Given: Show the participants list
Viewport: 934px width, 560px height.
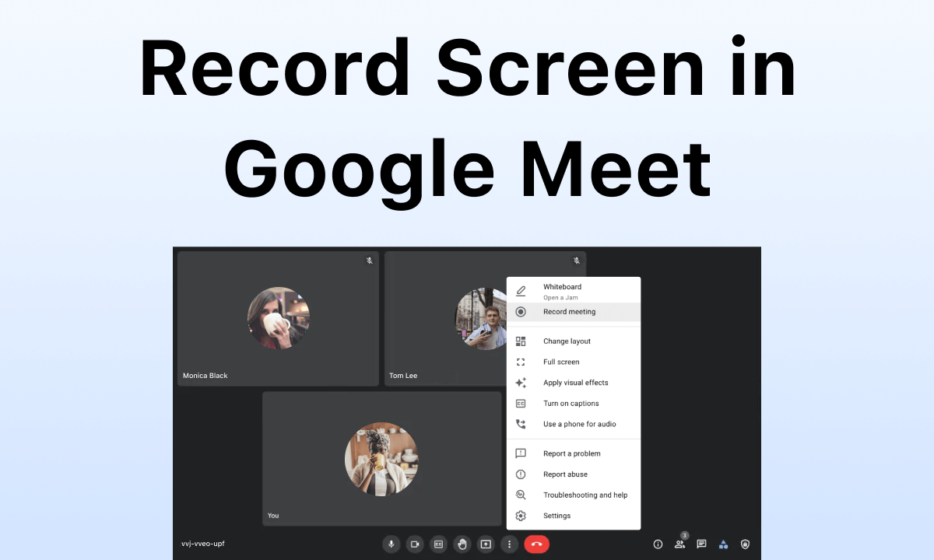Looking at the screenshot, I should (x=680, y=544).
